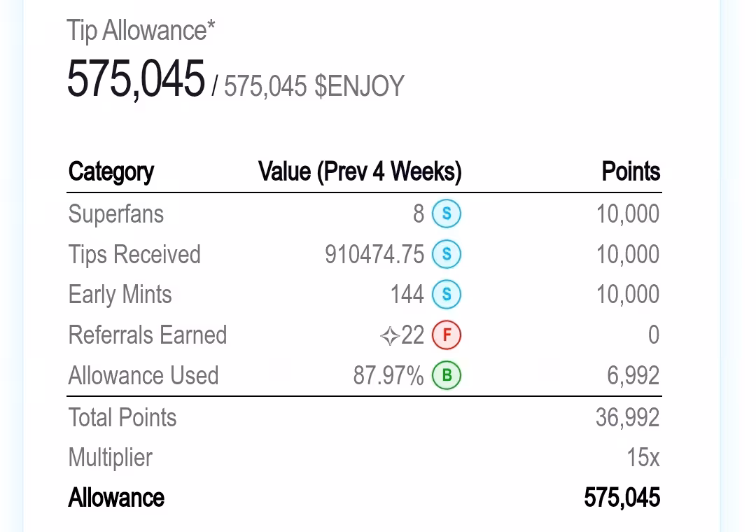Click the S grade badge for Tips Received

447,254
